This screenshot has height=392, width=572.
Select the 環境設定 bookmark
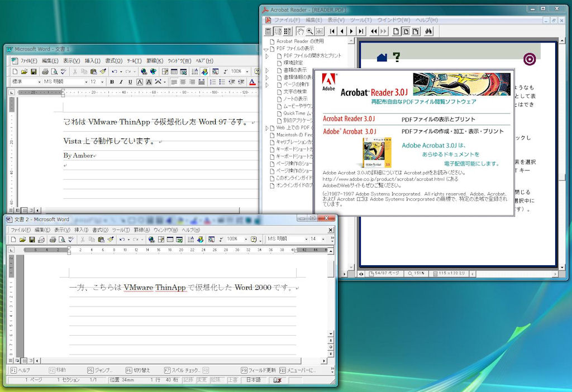click(x=293, y=63)
